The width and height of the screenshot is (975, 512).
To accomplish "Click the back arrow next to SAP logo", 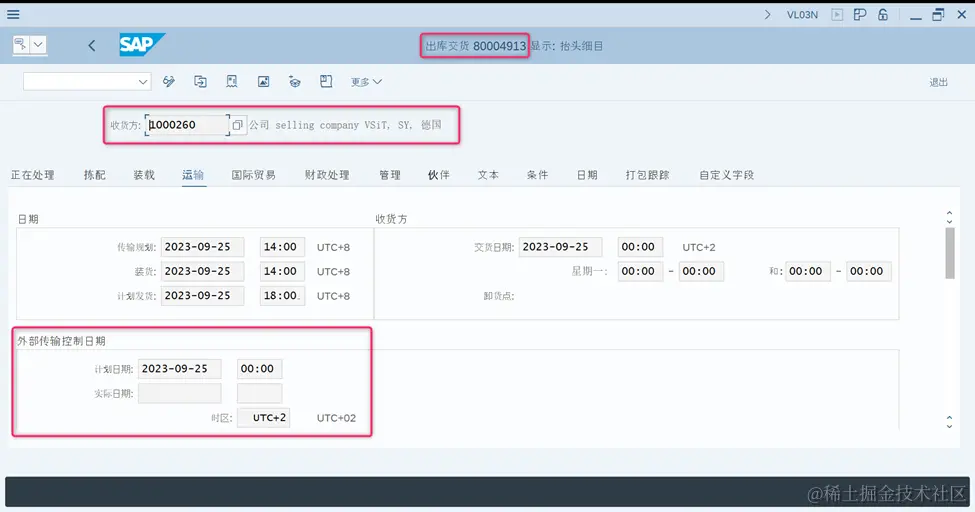I will [92, 45].
